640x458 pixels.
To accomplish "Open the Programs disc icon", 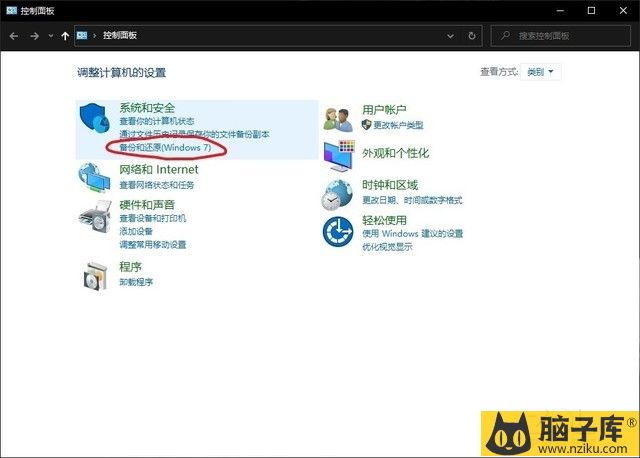I will coord(96,276).
